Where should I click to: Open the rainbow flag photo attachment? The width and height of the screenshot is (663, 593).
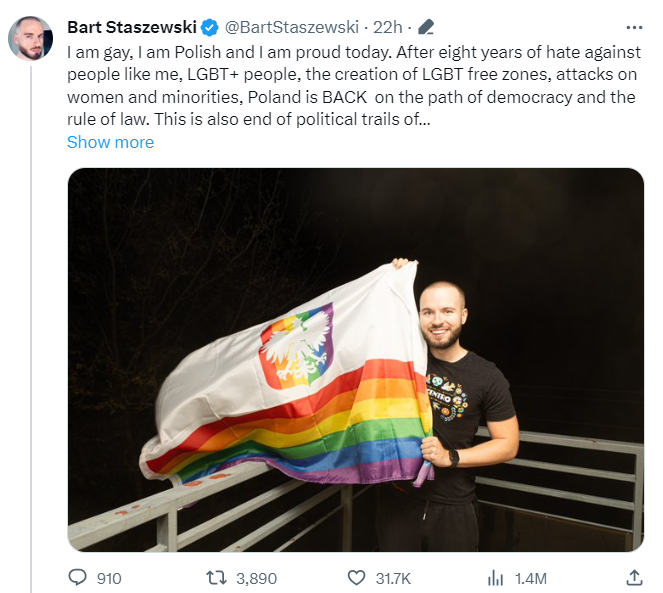click(x=356, y=360)
